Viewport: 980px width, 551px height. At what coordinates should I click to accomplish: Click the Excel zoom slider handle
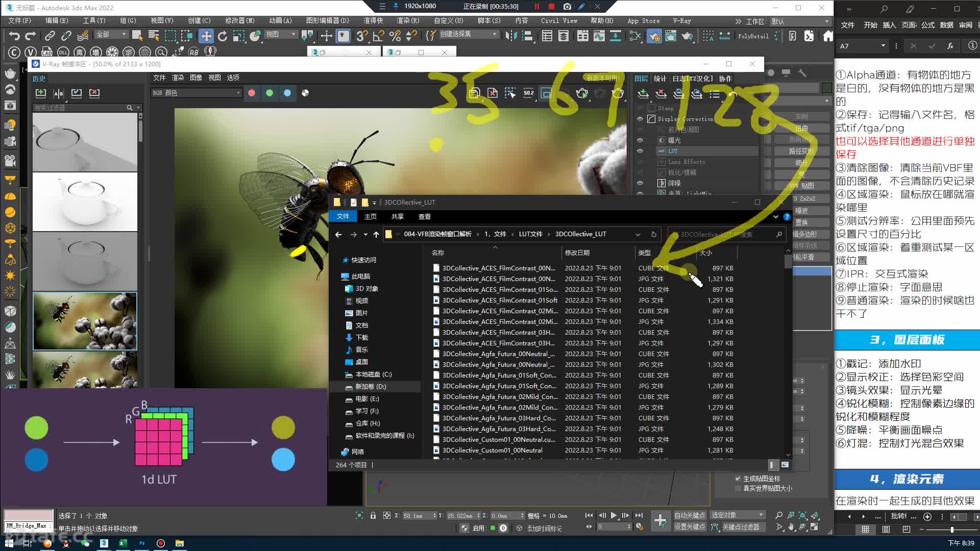click(952, 530)
